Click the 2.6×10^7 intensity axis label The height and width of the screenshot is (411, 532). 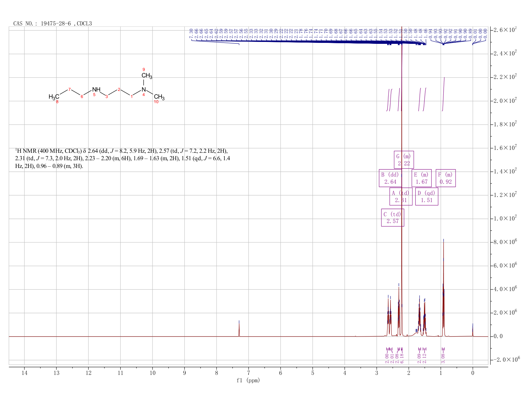[x=505, y=30]
